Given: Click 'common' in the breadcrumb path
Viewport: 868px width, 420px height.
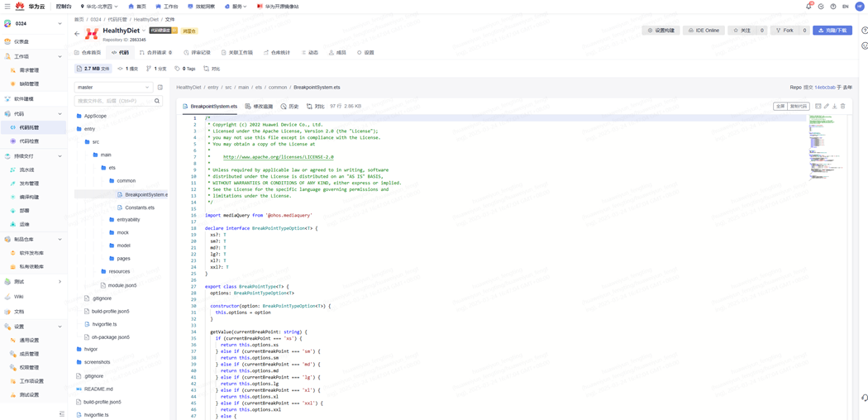Looking at the screenshot, I should (x=278, y=88).
